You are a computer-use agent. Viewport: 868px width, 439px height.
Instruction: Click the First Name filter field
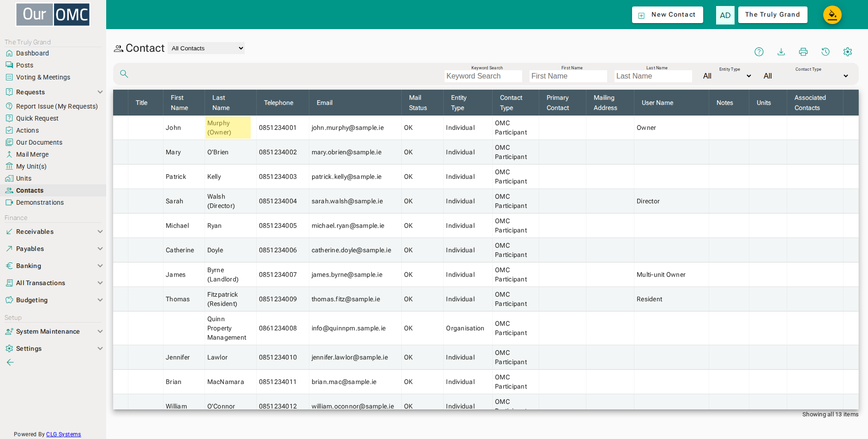pos(568,76)
